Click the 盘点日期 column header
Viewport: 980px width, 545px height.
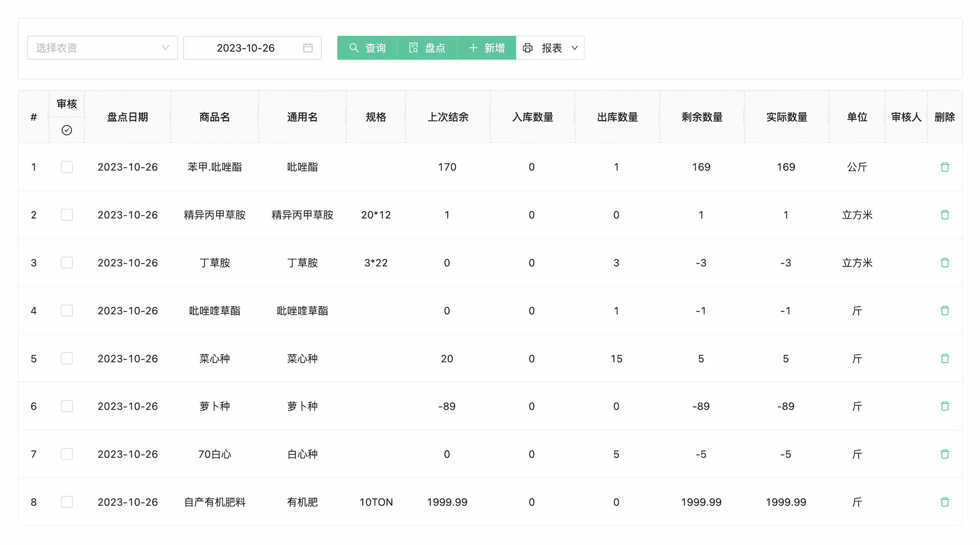point(128,117)
